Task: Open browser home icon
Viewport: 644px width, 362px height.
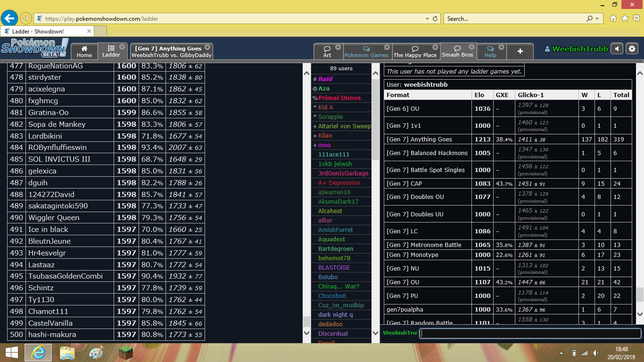Action: point(613,18)
